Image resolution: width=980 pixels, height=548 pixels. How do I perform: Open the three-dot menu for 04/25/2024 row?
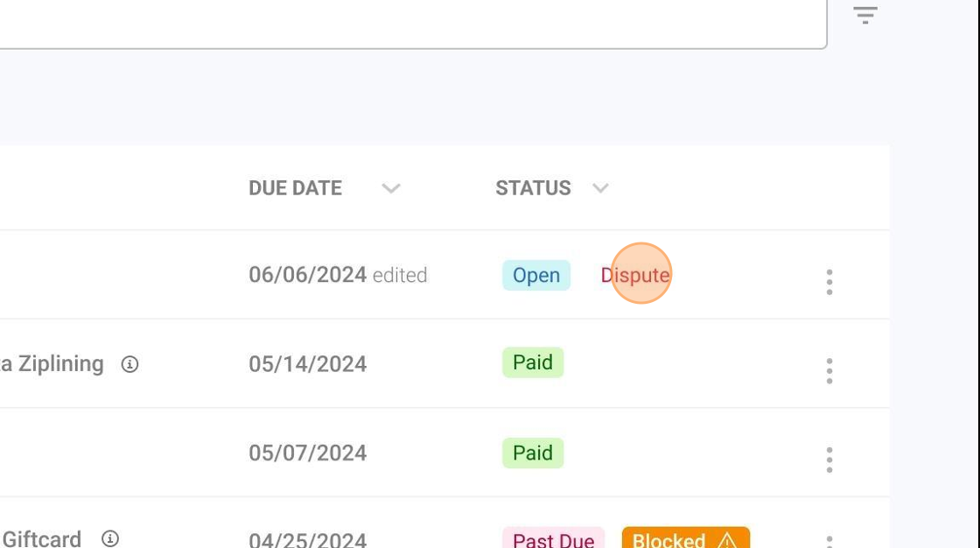(829, 541)
